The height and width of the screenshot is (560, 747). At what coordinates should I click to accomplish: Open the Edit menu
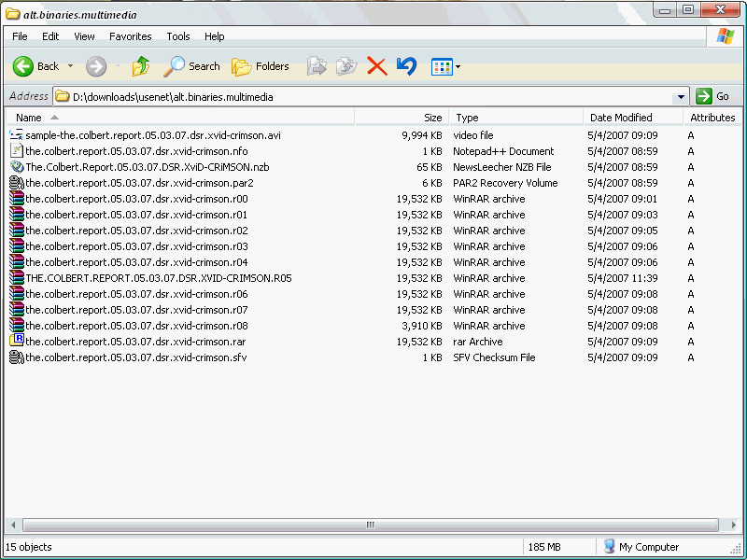click(50, 36)
